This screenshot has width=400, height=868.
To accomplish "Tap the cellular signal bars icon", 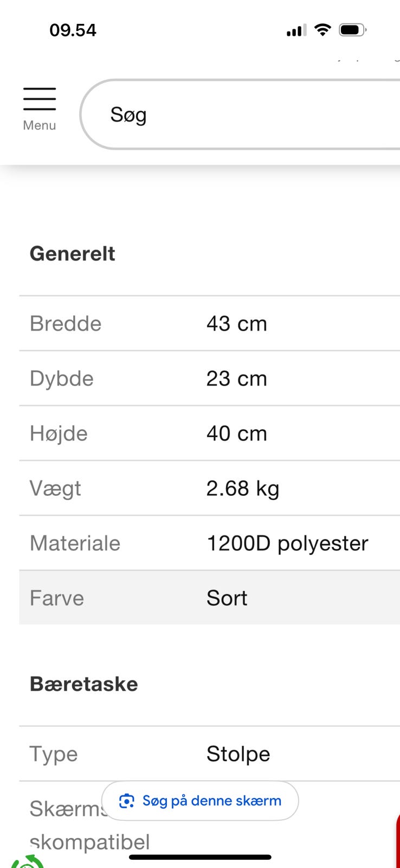I will point(296,30).
